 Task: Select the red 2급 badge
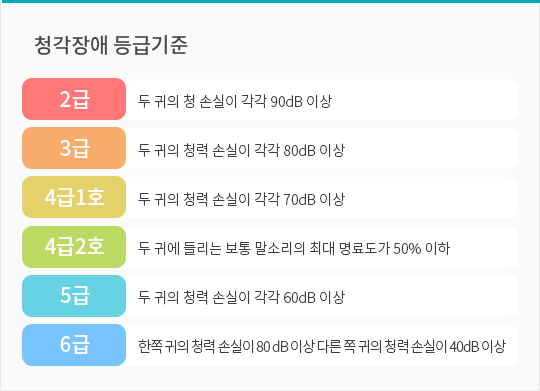pyautogui.click(x=74, y=99)
